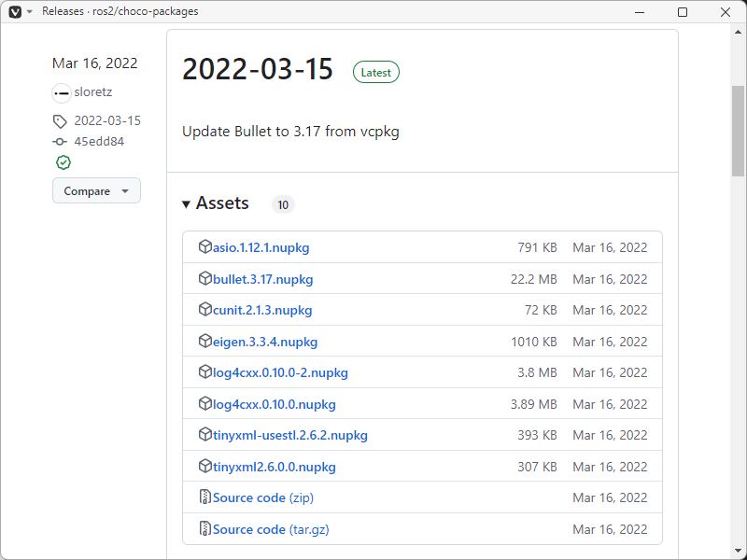Click the Latest release badge
Viewport: 747px width, 560px height.
coord(375,71)
